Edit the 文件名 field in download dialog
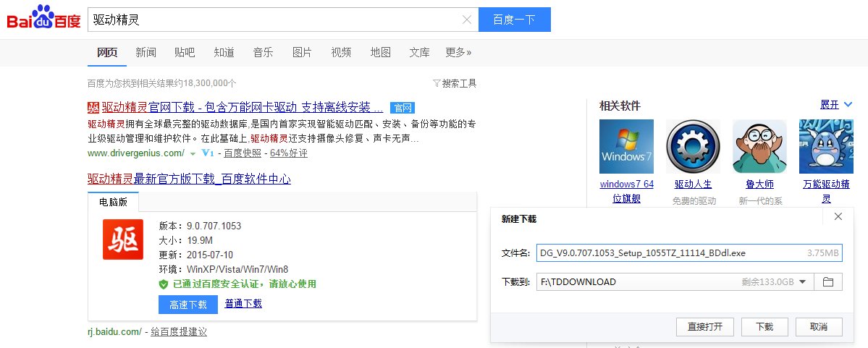Viewport: 868px width, 348px height. pos(689,253)
